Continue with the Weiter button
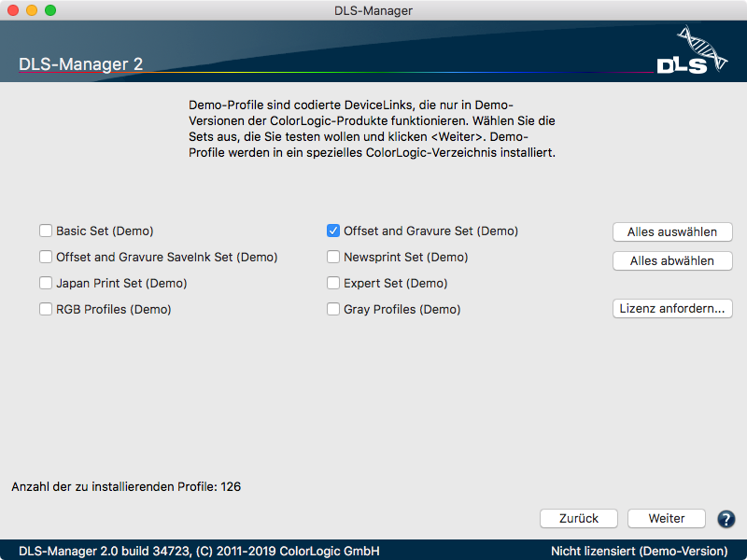 coord(666,519)
